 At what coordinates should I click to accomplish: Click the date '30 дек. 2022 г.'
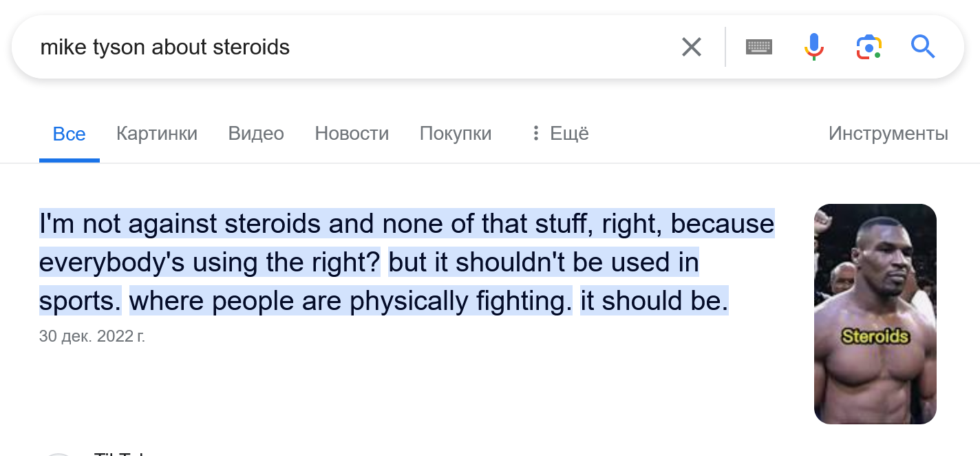(92, 337)
